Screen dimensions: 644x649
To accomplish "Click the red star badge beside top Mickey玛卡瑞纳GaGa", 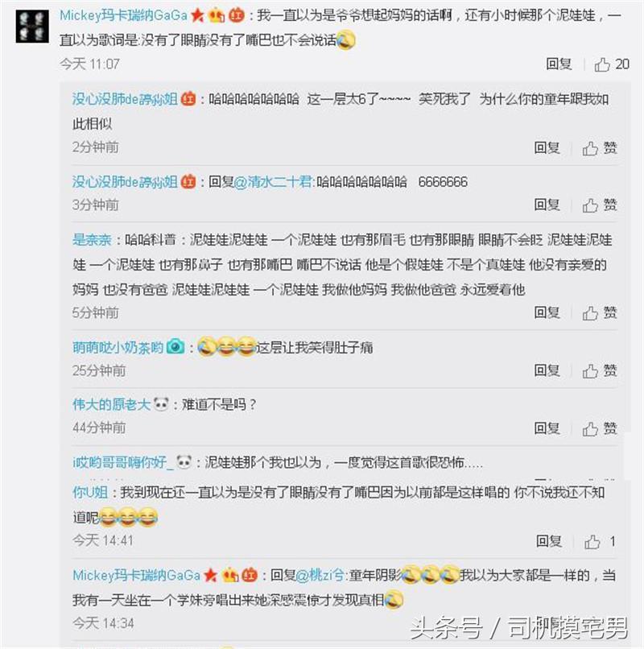I will (198, 16).
